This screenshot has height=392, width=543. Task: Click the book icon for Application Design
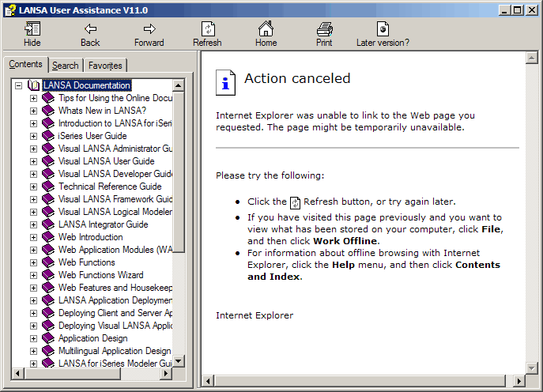tap(48, 338)
